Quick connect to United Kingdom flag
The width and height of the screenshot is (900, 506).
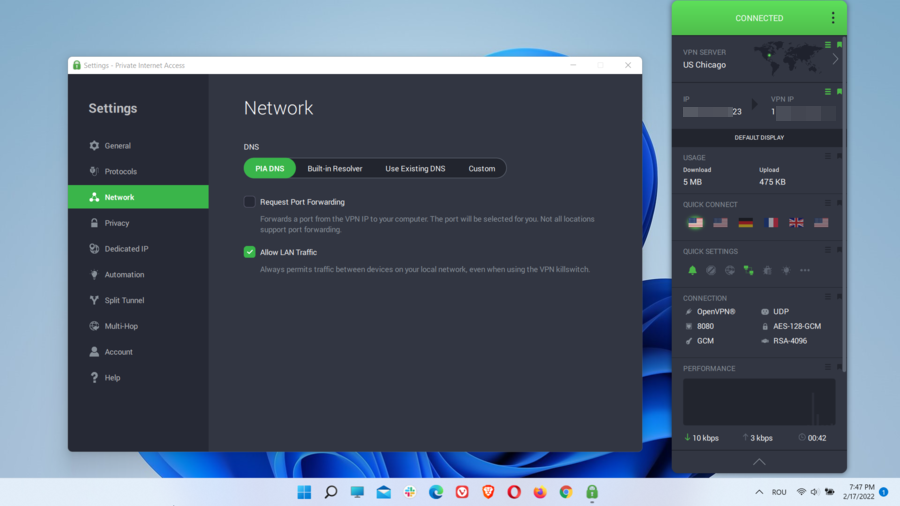[x=796, y=223]
